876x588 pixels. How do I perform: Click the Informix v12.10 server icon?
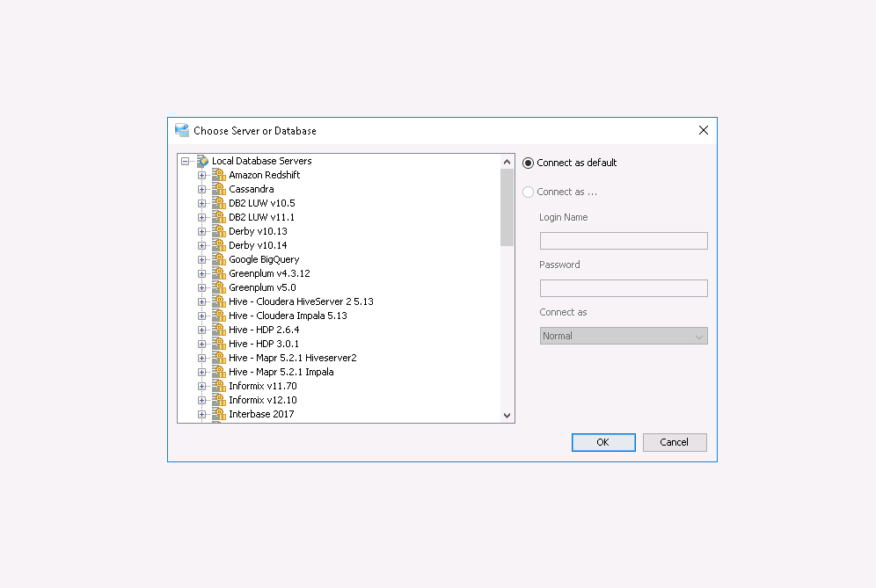tap(219, 400)
